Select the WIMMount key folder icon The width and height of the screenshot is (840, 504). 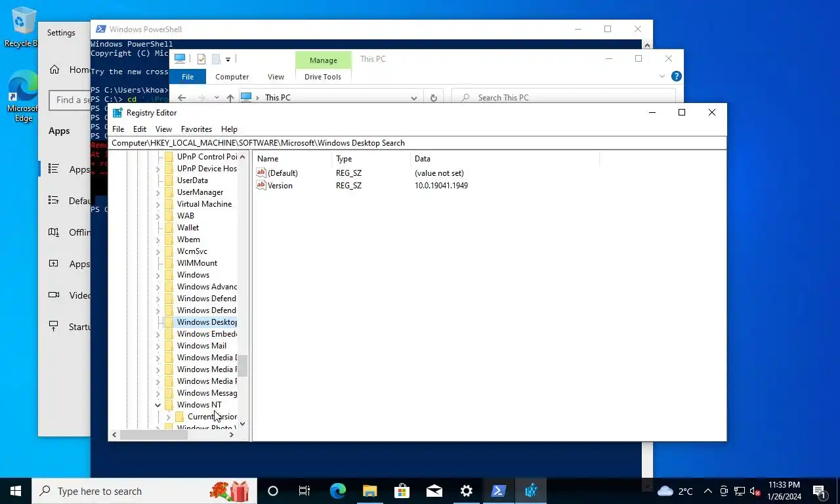coord(169,263)
